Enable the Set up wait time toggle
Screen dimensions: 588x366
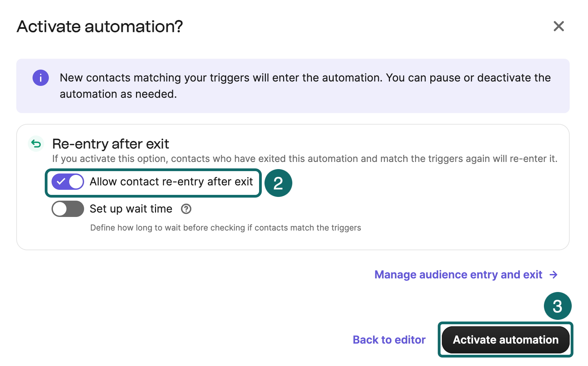[x=67, y=209]
